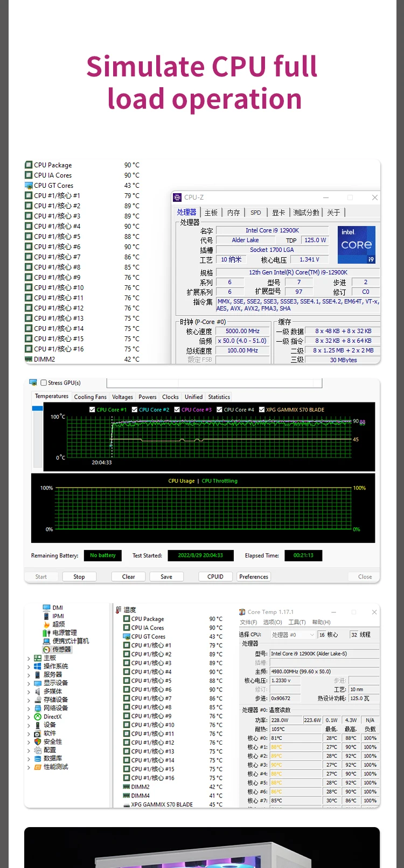Click the 电源管理 battery icon
Image resolution: width=404 pixels, height=868 pixels.
(x=46, y=633)
